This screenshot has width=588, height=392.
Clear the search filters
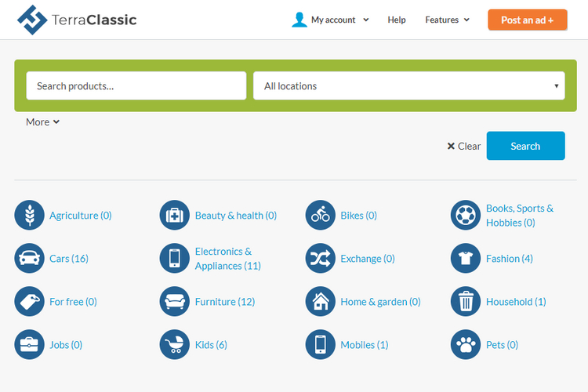463,146
